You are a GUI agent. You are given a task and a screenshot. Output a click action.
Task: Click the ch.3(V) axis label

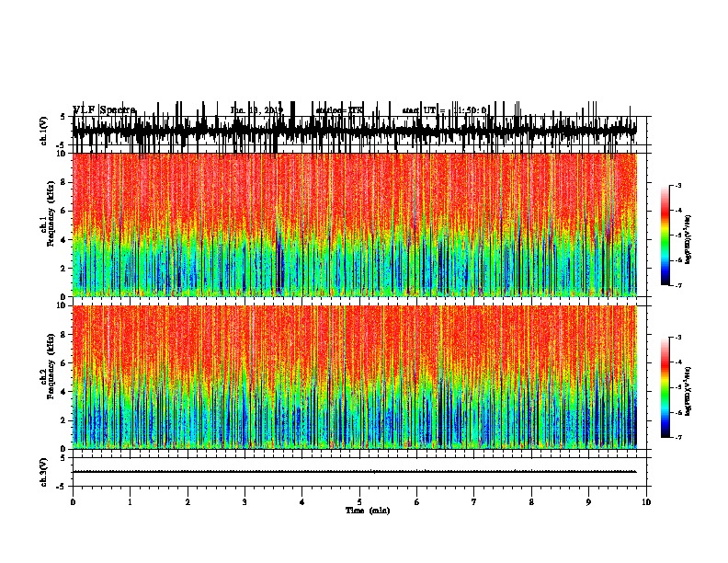point(44,472)
